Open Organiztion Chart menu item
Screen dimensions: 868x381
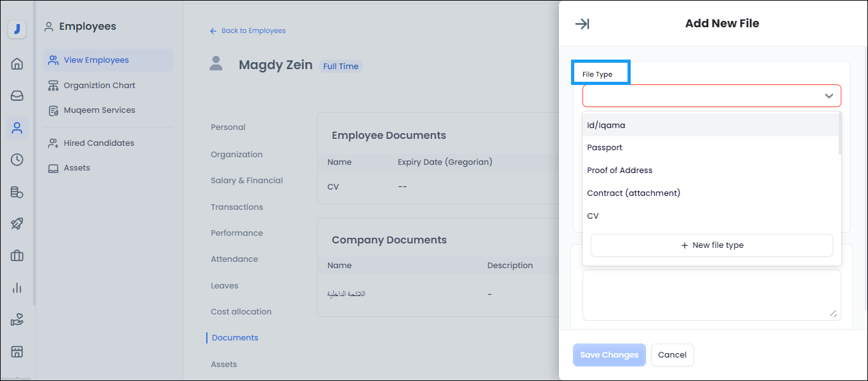(99, 86)
